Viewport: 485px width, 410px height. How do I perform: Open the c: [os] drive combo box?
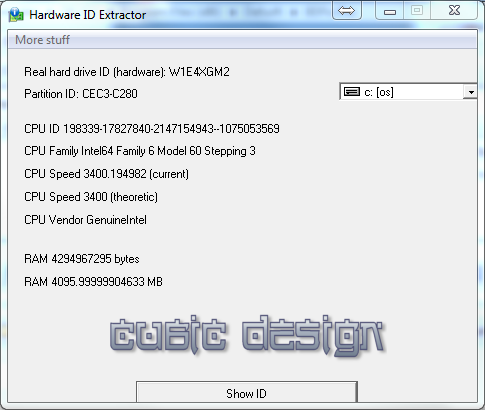pos(408,92)
